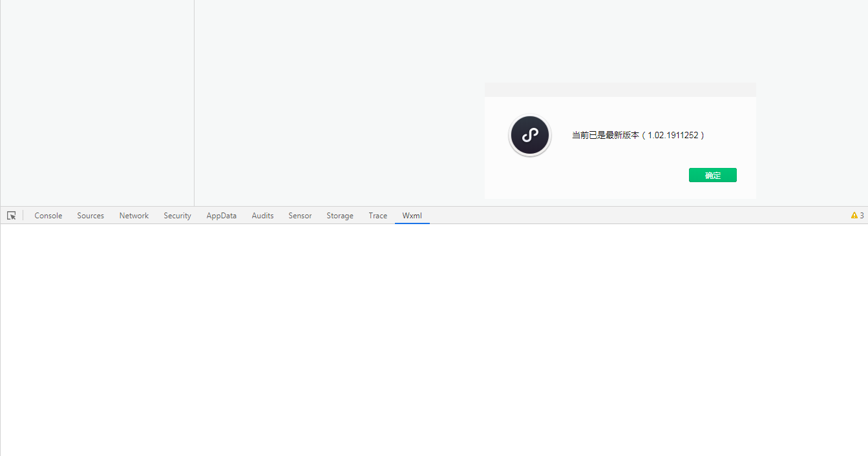Image resolution: width=868 pixels, height=456 pixels.
Task: Switch to the AppData tab
Action: (222, 216)
